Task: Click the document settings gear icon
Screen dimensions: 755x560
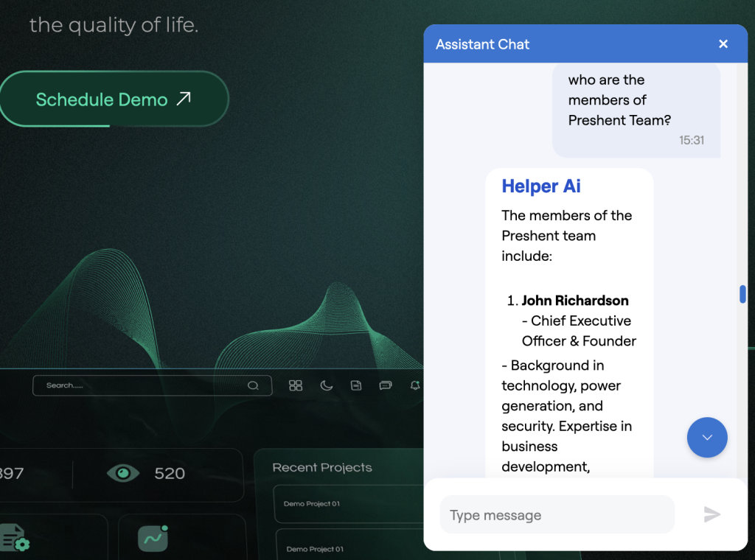Action: (15, 537)
